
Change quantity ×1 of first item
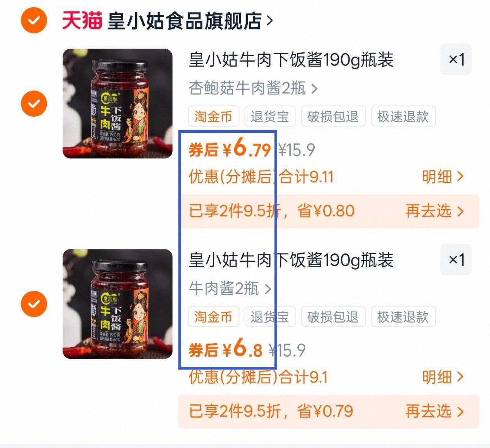click(456, 59)
